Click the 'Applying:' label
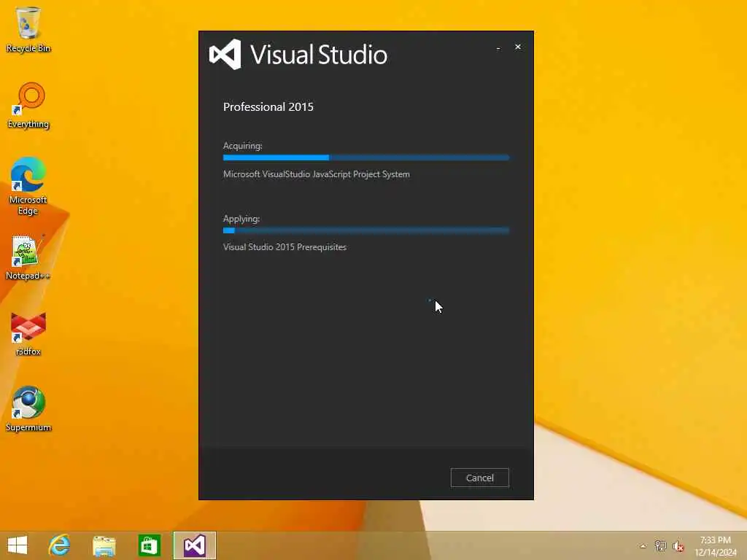Image resolution: width=747 pixels, height=560 pixels. coord(241,219)
